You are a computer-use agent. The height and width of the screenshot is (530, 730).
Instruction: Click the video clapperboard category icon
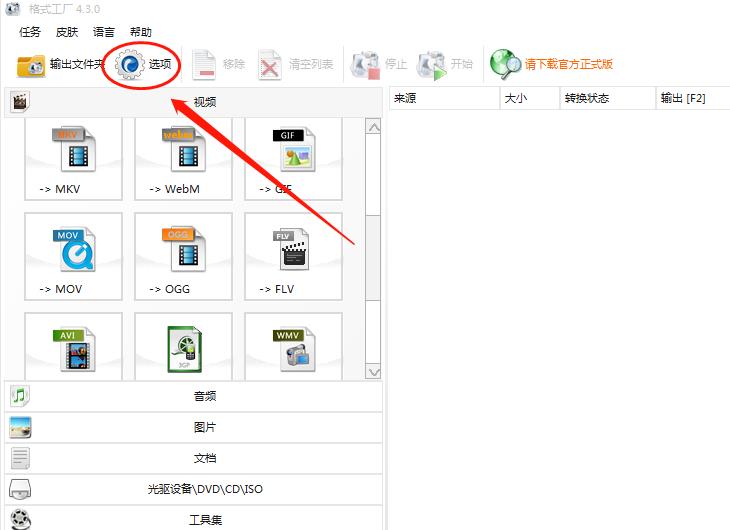[x=20, y=102]
